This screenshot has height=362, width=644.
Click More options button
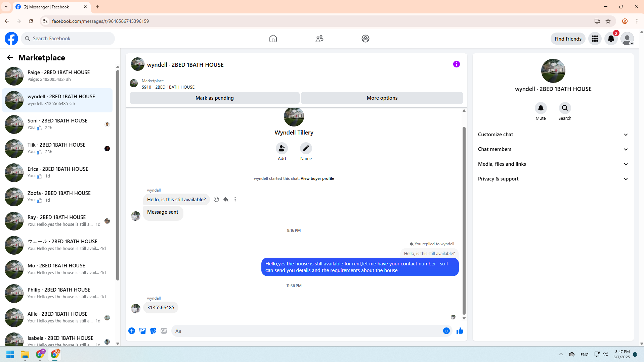(382, 98)
